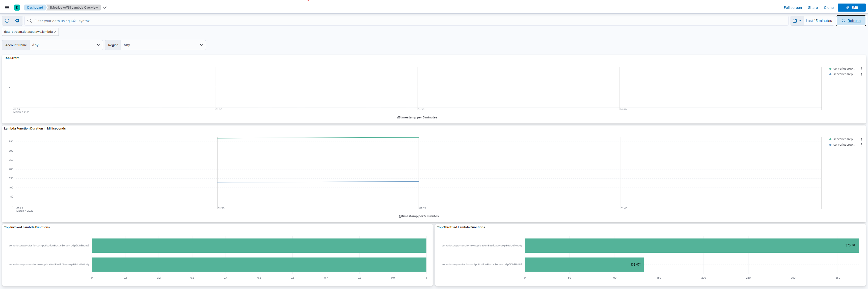Click the green D space avatar
This screenshot has width=868, height=289.
coord(17,7)
